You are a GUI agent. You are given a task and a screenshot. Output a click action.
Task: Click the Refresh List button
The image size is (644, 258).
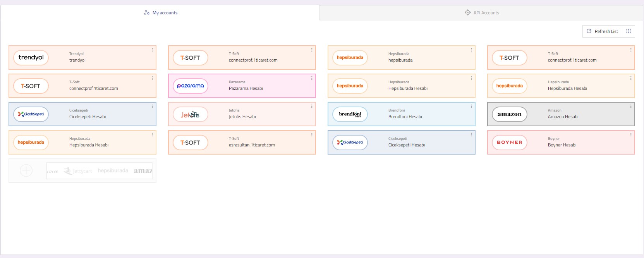pyautogui.click(x=602, y=31)
